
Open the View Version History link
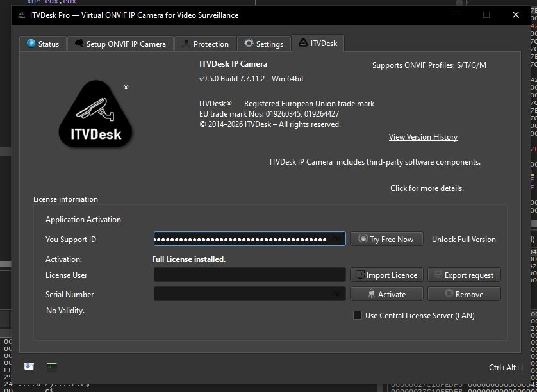(423, 137)
